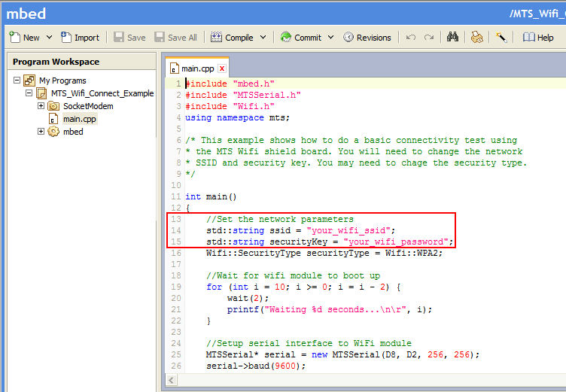Click the print icon in toolbar

point(476,37)
